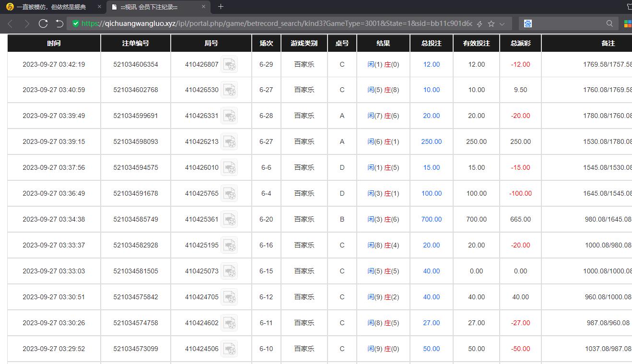Click order number 521034606354
The width and height of the screenshot is (632, 364).
(136, 64)
